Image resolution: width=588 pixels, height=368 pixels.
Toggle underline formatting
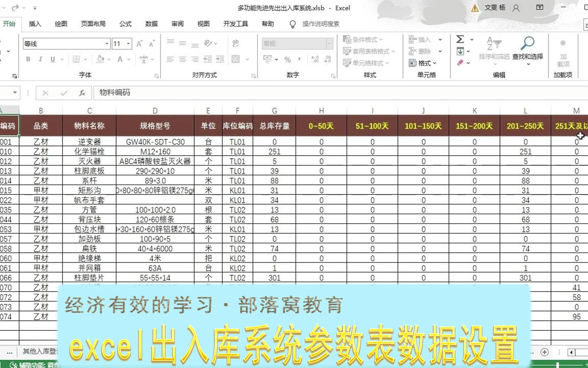[x=53, y=59]
